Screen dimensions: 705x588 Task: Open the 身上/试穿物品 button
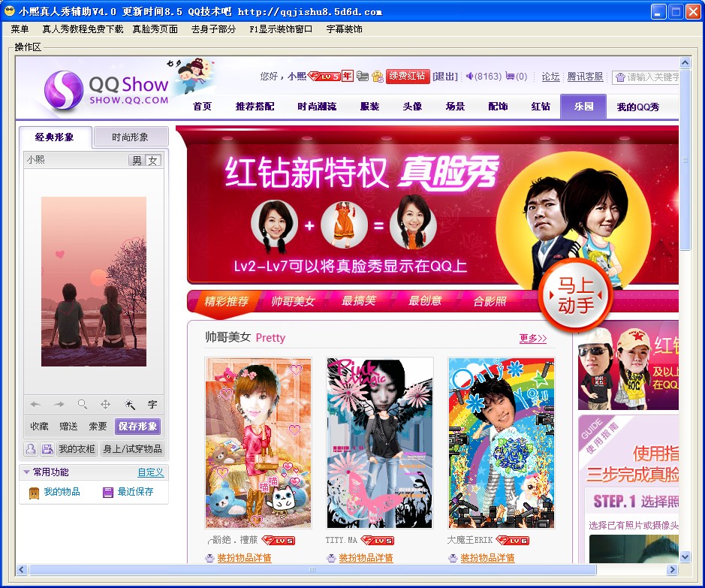131,448
